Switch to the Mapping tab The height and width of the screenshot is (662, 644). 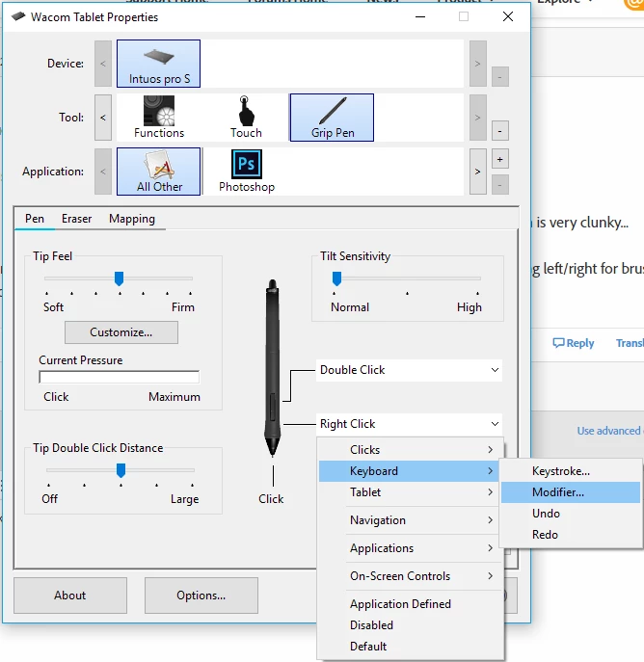click(x=132, y=219)
